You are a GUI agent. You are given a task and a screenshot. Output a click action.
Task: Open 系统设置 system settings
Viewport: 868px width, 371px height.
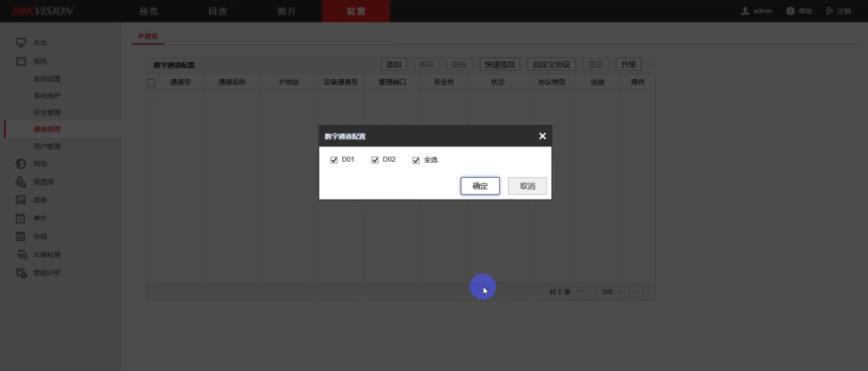coord(47,79)
